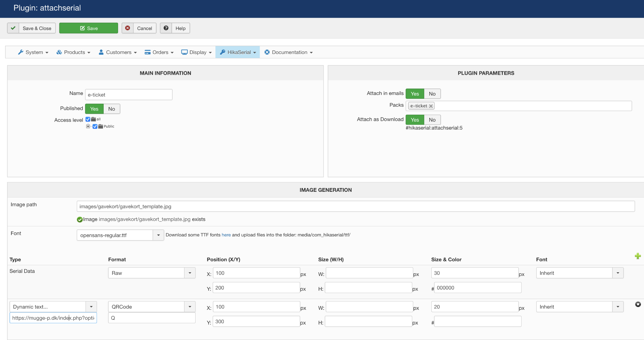Click the green Save button
This screenshot has width=644, height=340.
pos(89,28)
